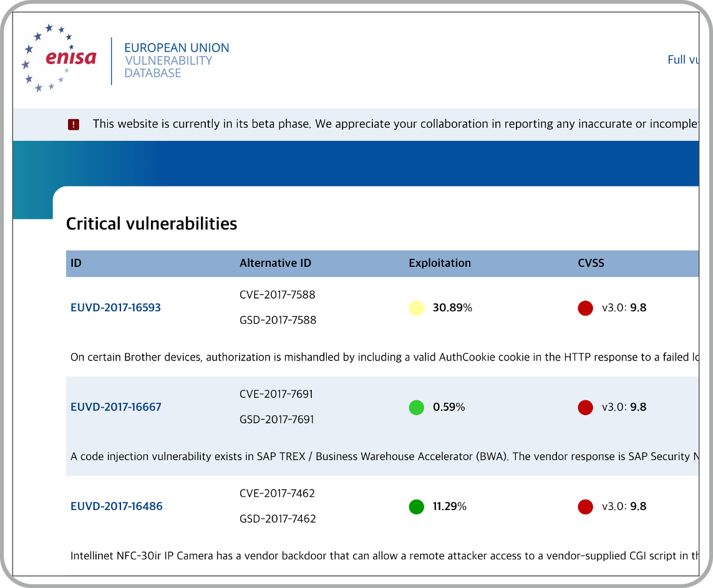The image size is (713, 588).
Task: Click the Alternative ID column header
Action: pyautogui.click(x=275, y=263)
